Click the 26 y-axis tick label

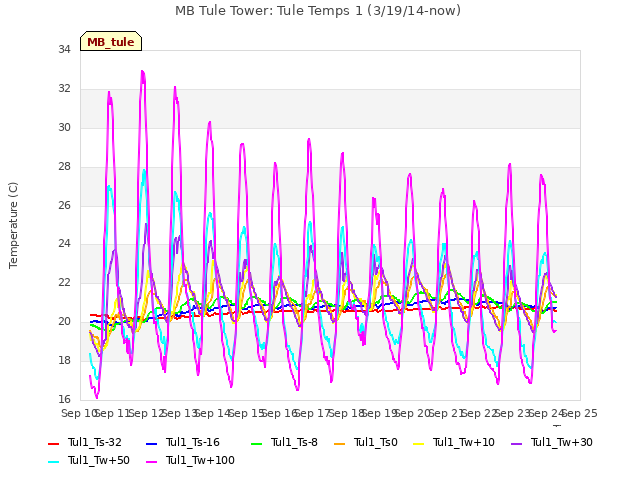click(64, 205)
